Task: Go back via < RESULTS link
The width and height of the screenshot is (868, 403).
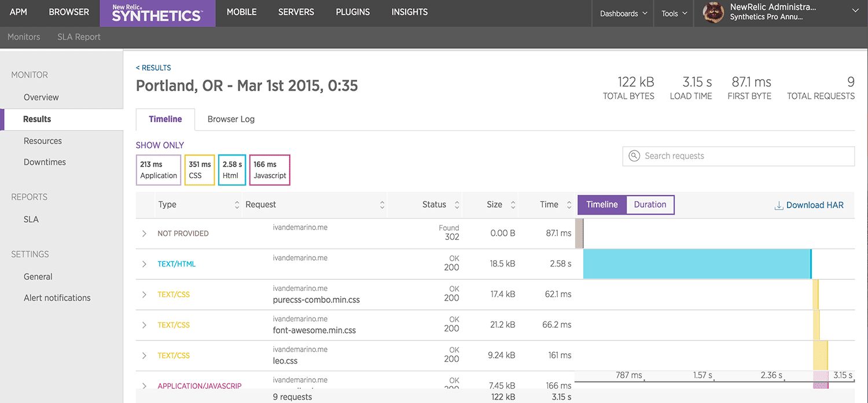Action: [153, 68]
